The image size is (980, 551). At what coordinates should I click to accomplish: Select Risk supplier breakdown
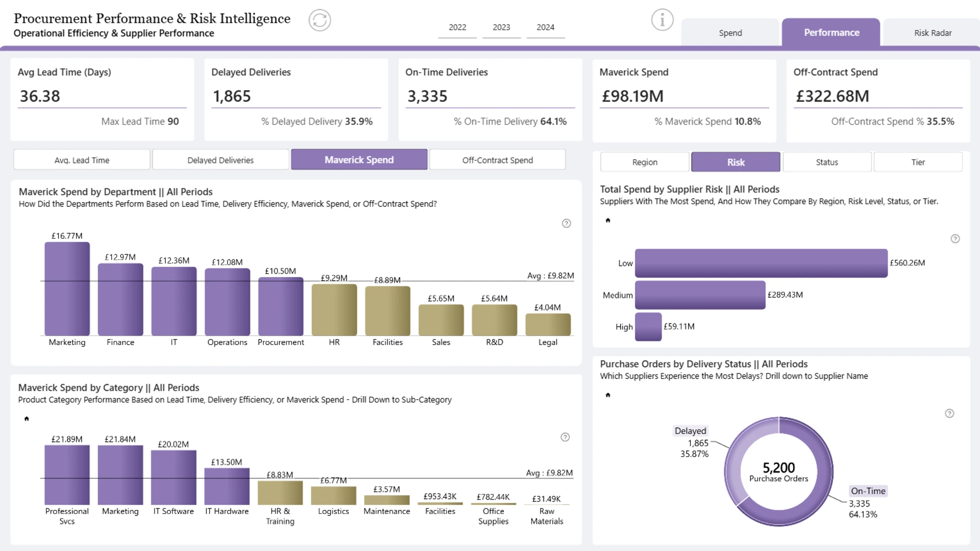[x=736, y=162]
